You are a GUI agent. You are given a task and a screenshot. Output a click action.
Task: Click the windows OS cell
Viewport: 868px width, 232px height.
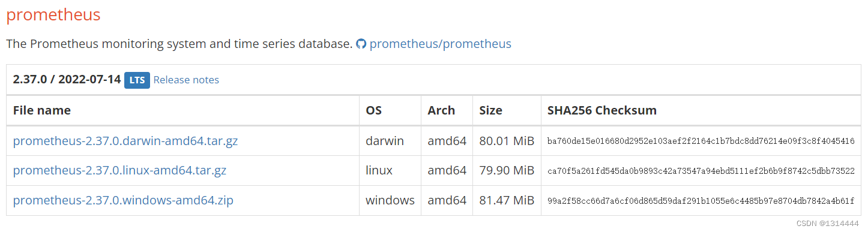click(390, 200)
